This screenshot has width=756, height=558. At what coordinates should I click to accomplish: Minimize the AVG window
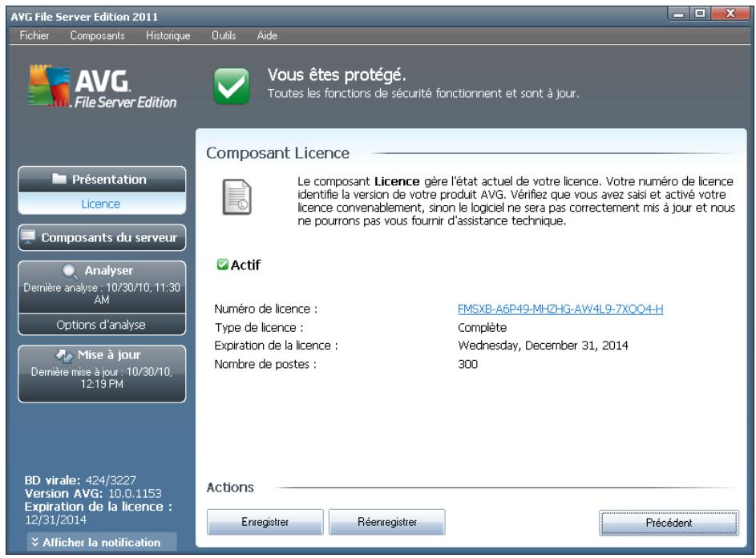pyautogui.click(x=678, y=14)
